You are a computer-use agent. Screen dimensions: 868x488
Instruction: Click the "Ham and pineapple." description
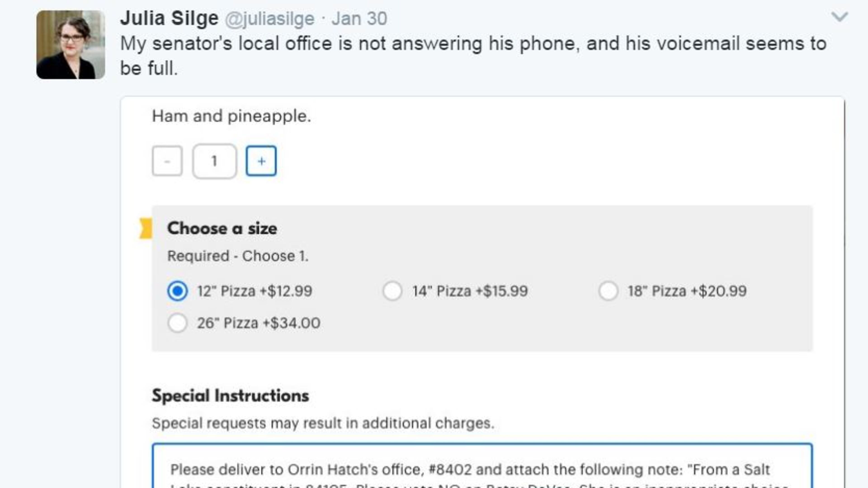pyautogui.click(x=231, y=116)
